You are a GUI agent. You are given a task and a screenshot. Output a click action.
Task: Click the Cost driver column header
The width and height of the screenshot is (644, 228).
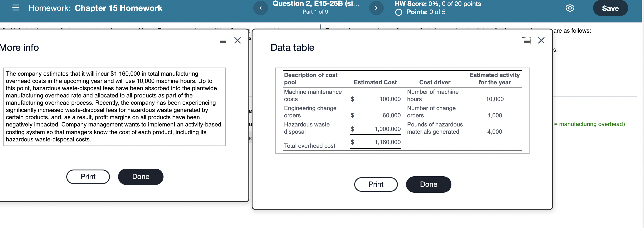pos(434,82)
